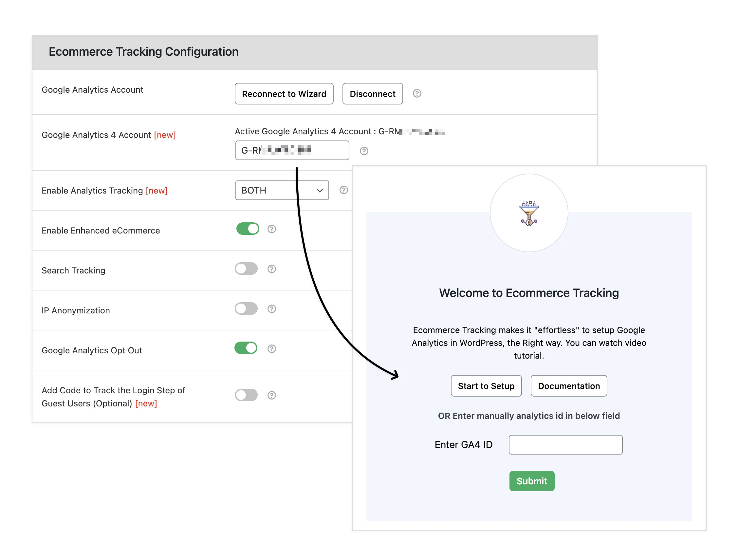Image resolution: width=739 pixels, height=560 pixels.
Task: Click the Google Analytics Account label
Action: pos(92,90)
